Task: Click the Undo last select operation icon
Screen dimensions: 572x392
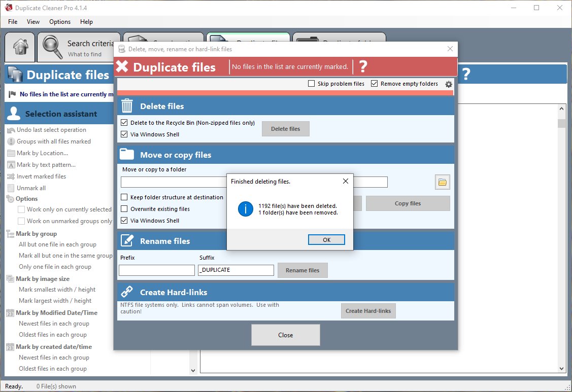Action: [11, 130]
